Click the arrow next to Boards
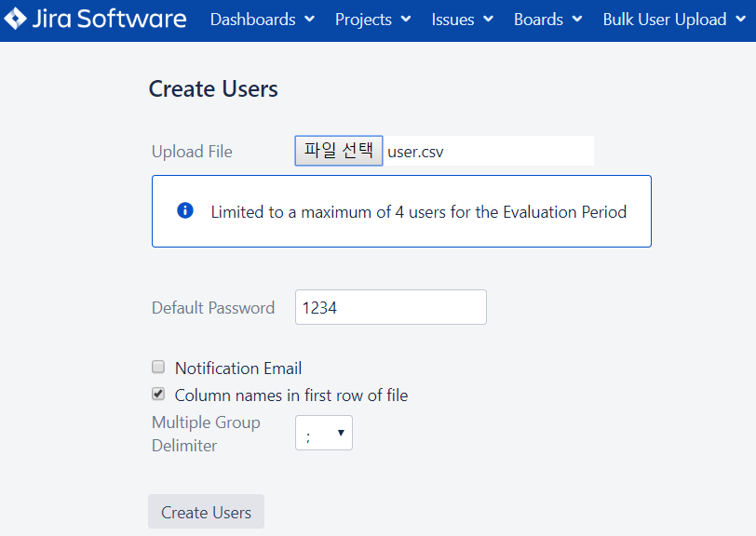Image resolution: width=756 pixels, height=536 pixels. [x=577, y=20]
